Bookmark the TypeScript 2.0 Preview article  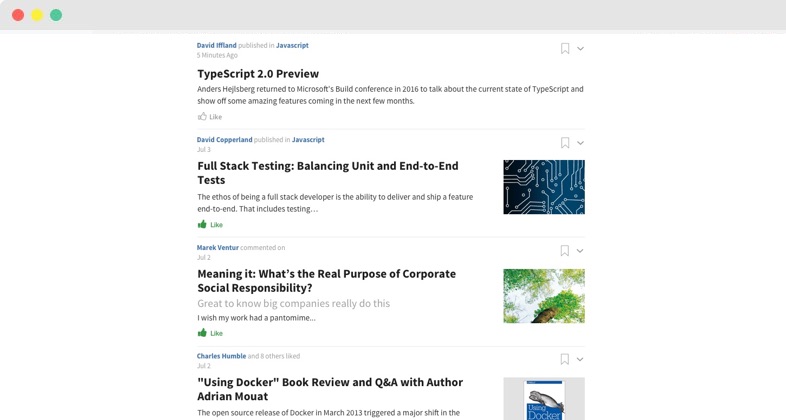coord(565,48)
